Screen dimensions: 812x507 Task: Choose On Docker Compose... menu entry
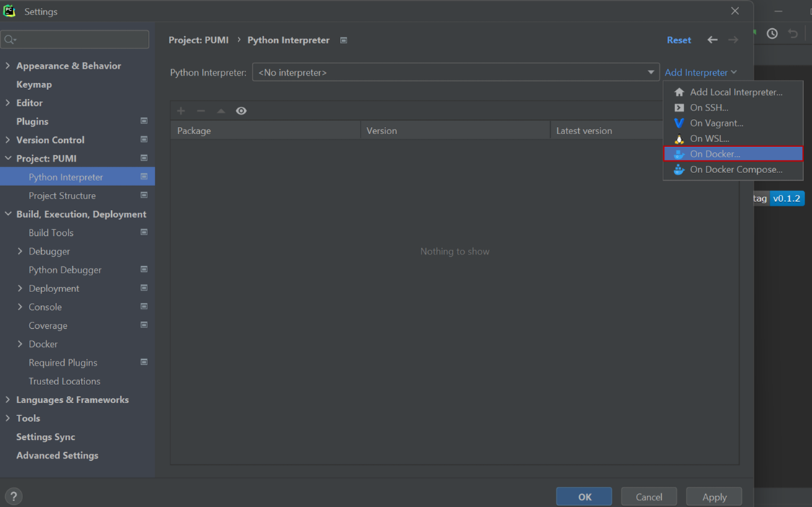pyautogui.click(x=733, y=169)
